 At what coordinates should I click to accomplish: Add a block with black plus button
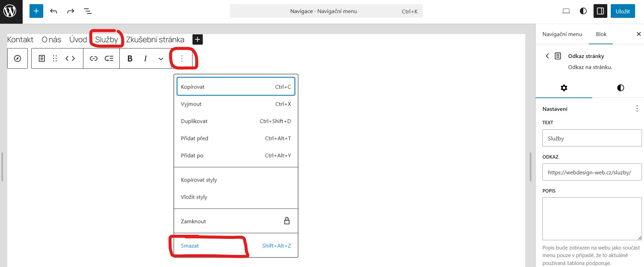pos(198,39)
